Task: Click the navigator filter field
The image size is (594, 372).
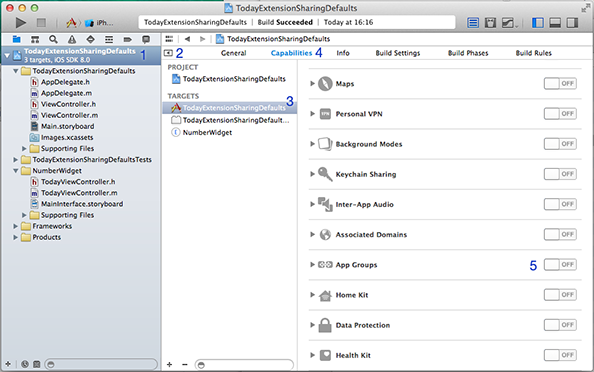Action: (x=101, y=364)
